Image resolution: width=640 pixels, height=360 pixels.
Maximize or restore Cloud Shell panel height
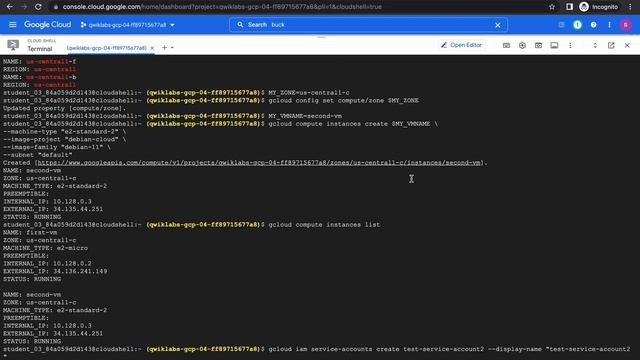595,45
